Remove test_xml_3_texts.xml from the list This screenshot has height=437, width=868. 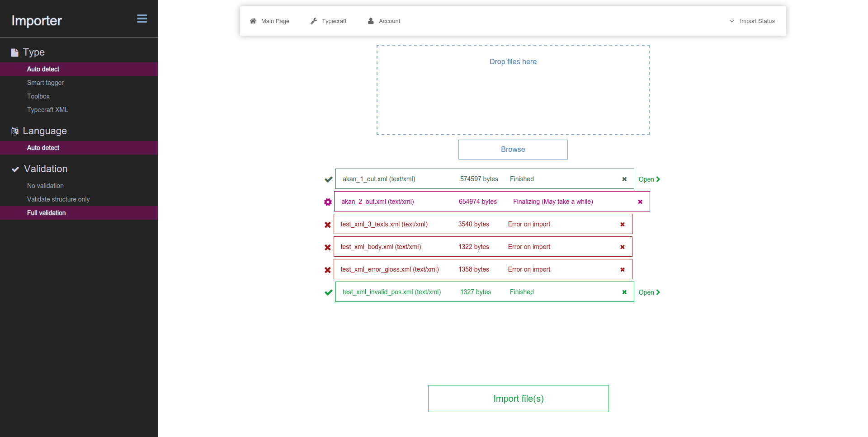(x=623, y=224)
